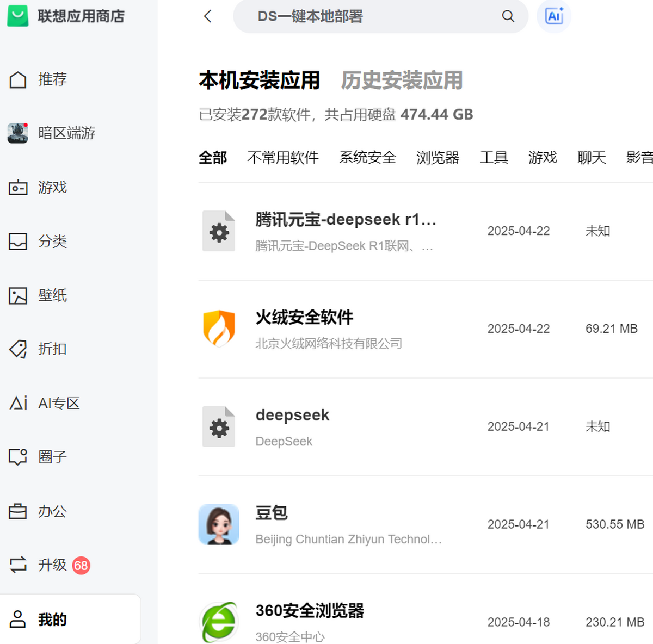The width and height of the screenshot is (653, 644).
Task: Click app name 火绒安全软件
Action: 304,317
